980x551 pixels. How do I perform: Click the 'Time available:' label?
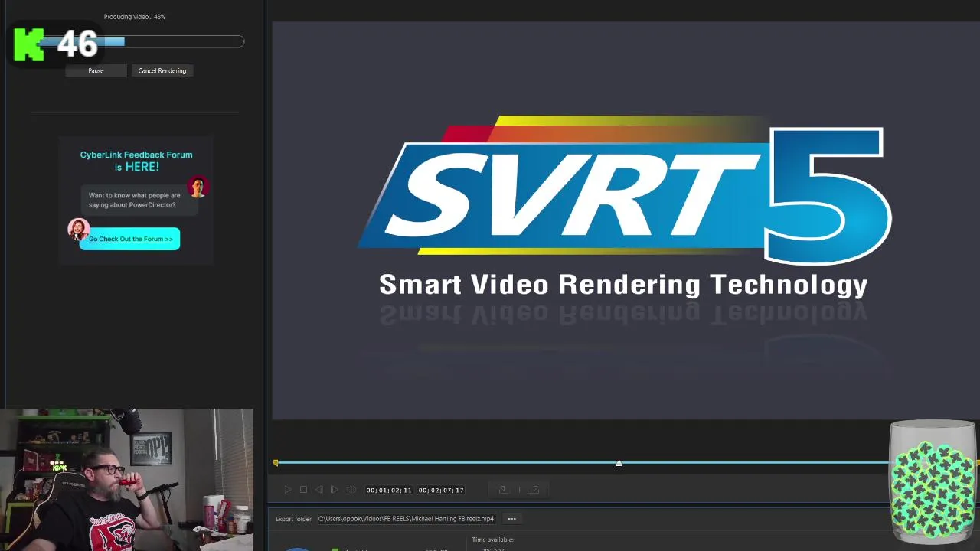(492, 540)
